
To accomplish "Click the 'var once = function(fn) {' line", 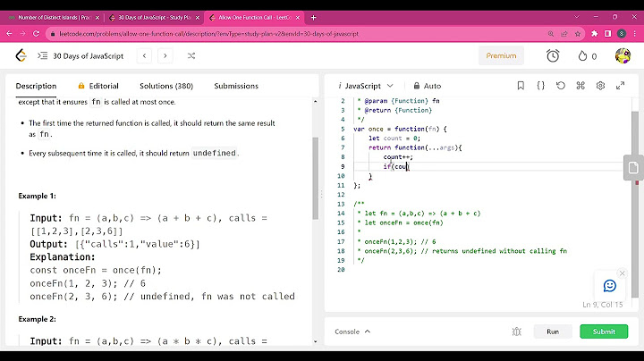I will [x=400, y=129].
